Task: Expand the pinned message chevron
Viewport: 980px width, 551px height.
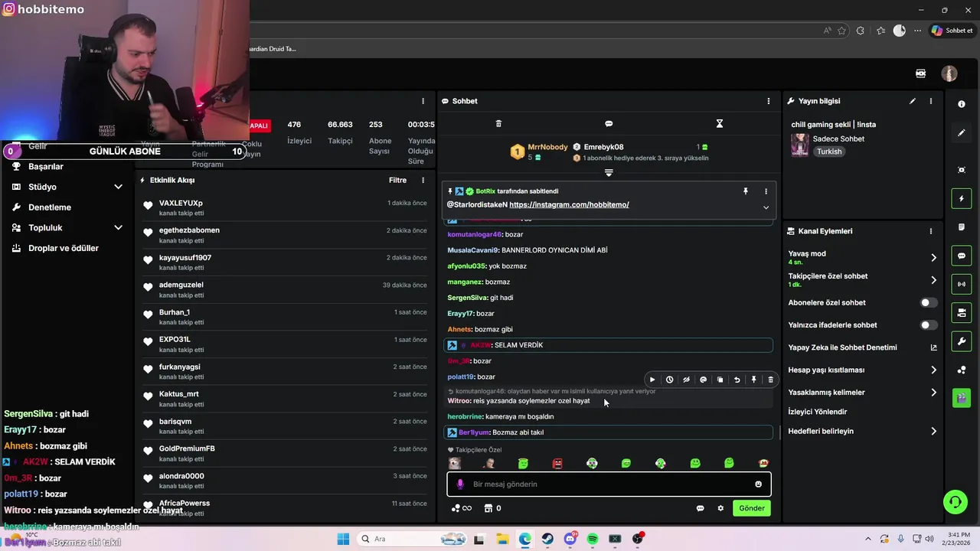Action: 766,207
